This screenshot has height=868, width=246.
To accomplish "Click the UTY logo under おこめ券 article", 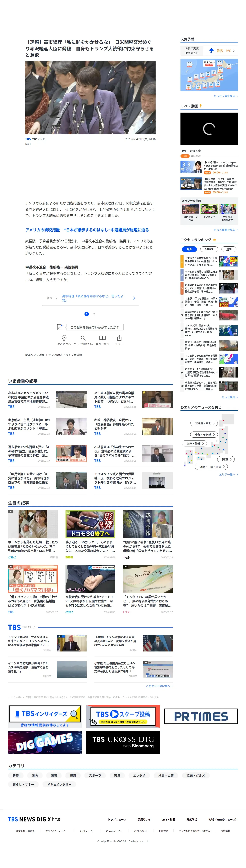I will pyautogui.click(x=126, y=612).
